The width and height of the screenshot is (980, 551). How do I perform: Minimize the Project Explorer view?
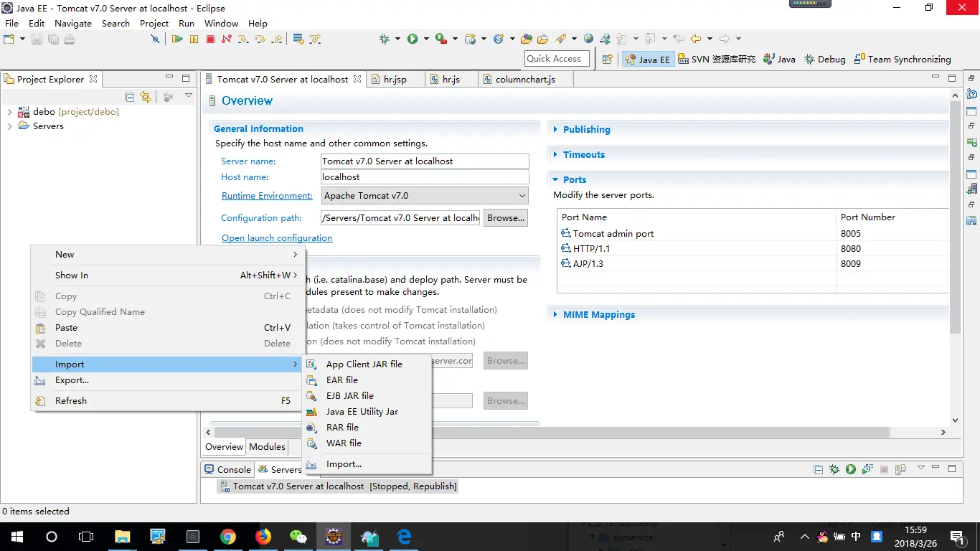[x=169, y=77]
